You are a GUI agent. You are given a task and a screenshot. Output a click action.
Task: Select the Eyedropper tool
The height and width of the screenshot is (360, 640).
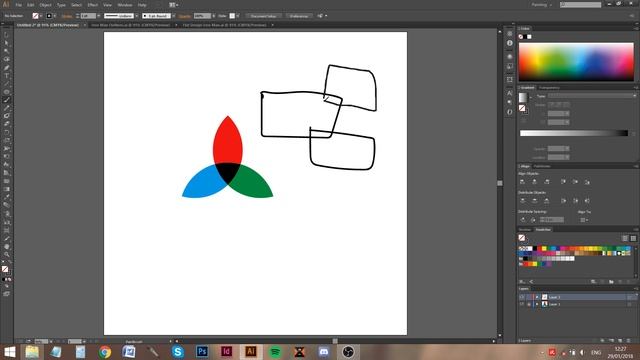[7, 197]
